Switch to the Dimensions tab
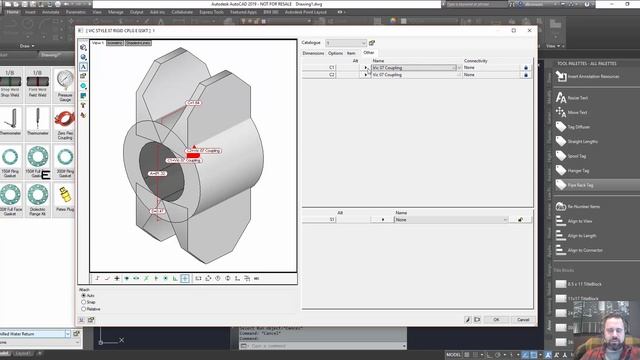This screenshot has height=360, width=640. click(x=313, y=53)
